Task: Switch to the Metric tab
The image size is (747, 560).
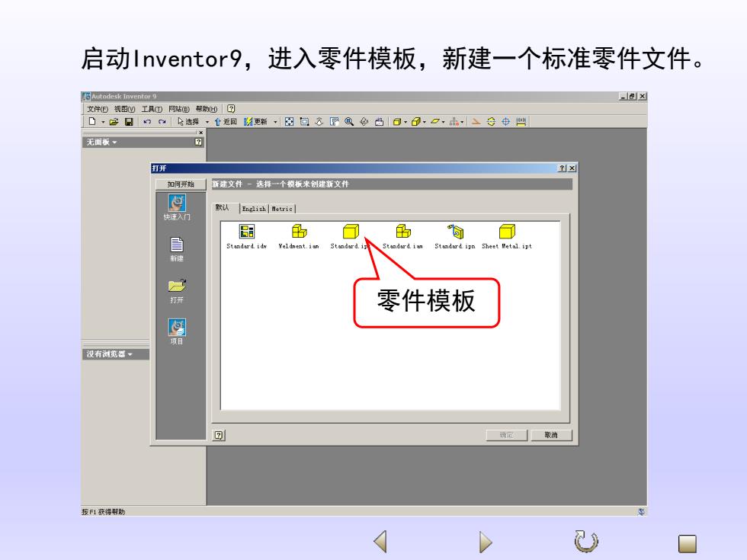Action: 282,209
